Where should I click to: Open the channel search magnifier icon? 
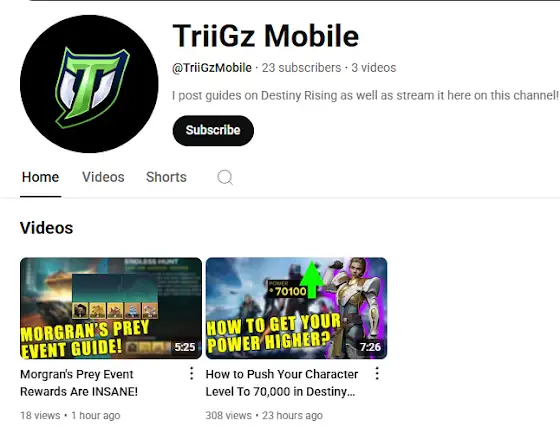tap(225, 177)
